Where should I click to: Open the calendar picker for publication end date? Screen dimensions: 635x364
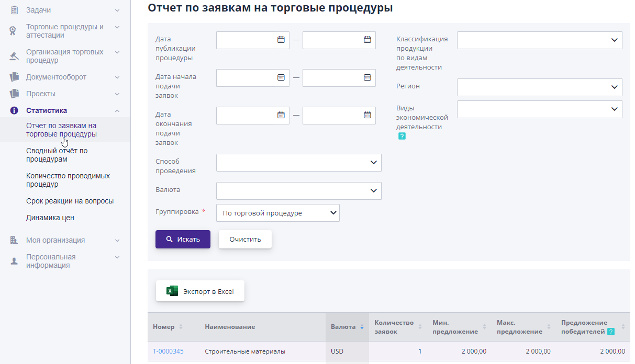point(368,40)
